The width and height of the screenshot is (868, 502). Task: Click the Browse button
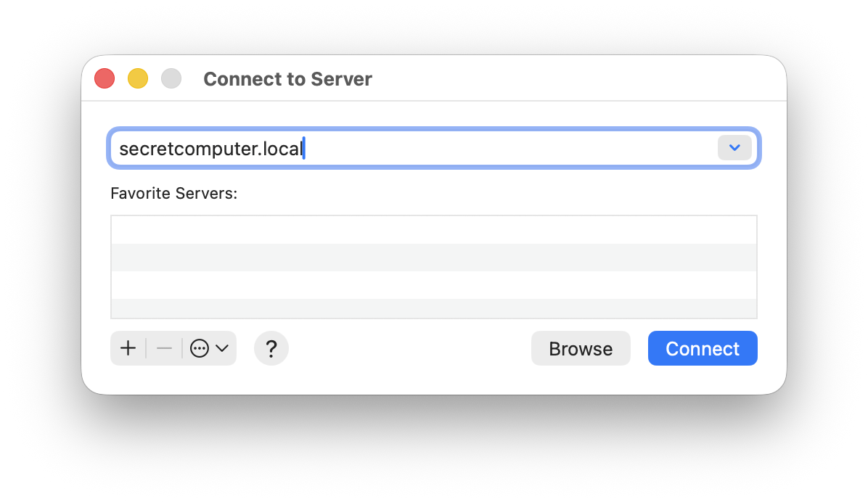581,349
